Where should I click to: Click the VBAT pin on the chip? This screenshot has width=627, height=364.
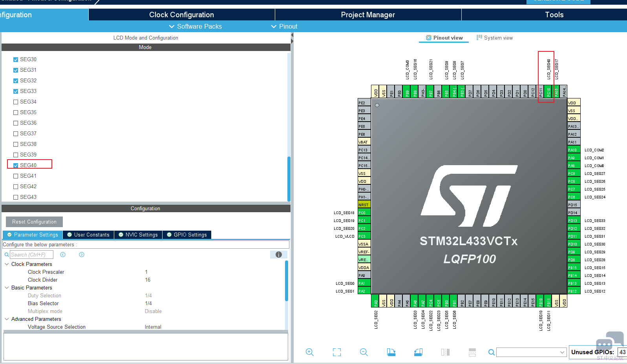tap(364, 142)
